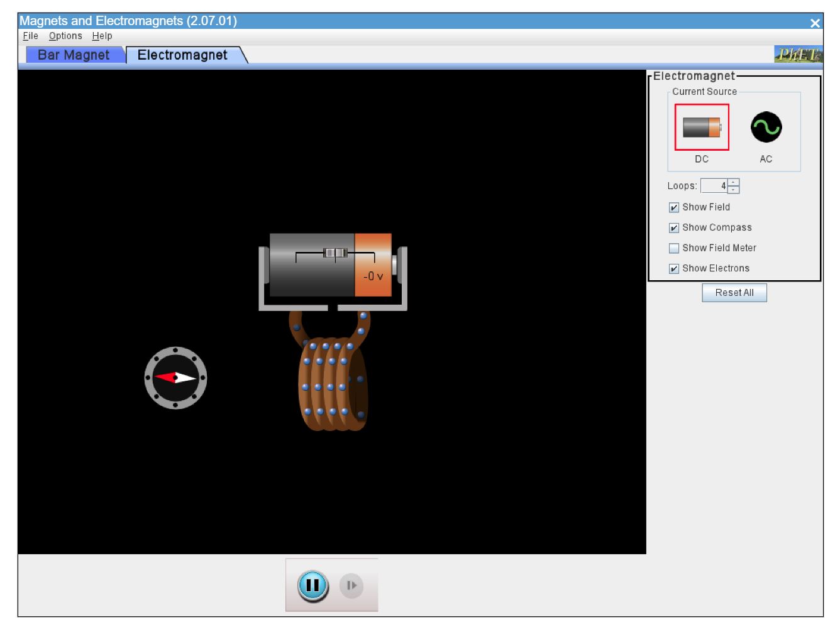Increase Loops with the up arrow

[x=734, y=182]
